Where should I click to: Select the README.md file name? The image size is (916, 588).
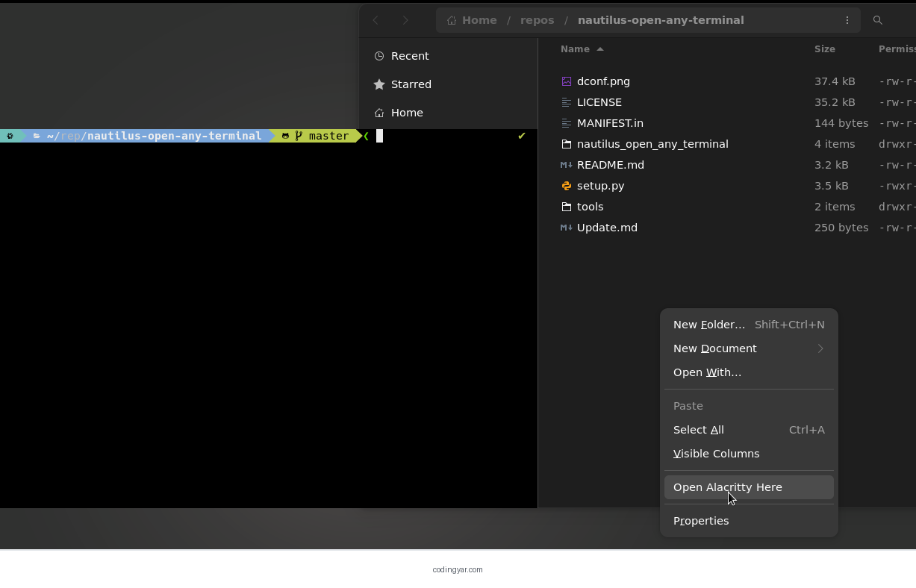[x=611, y=165]
